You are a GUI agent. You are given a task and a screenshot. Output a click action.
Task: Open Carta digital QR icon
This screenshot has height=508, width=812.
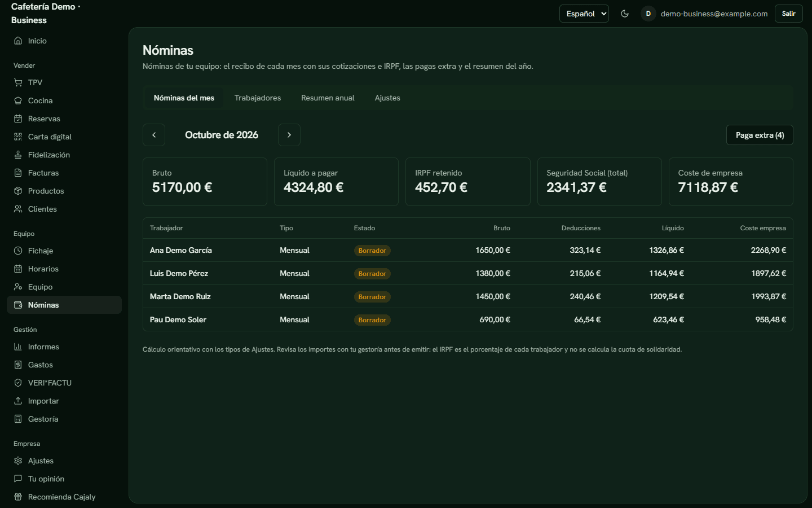click(18, 137)
